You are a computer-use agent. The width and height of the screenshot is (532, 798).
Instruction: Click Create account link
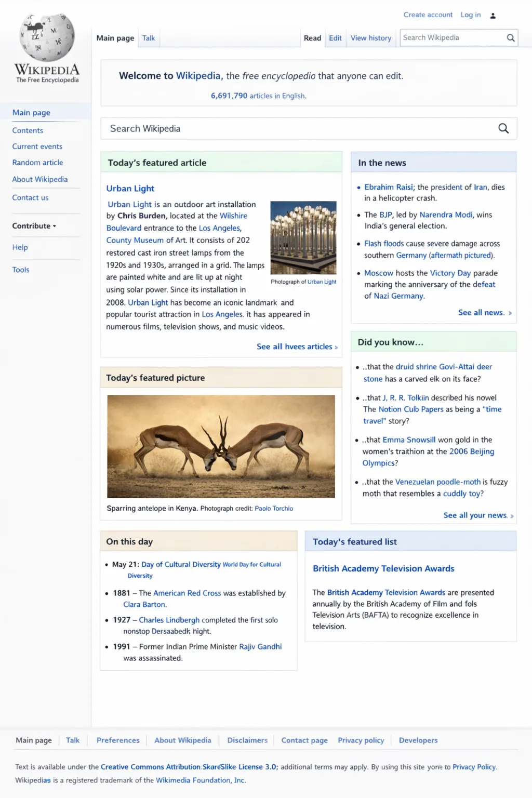click(x=428, y=15)
